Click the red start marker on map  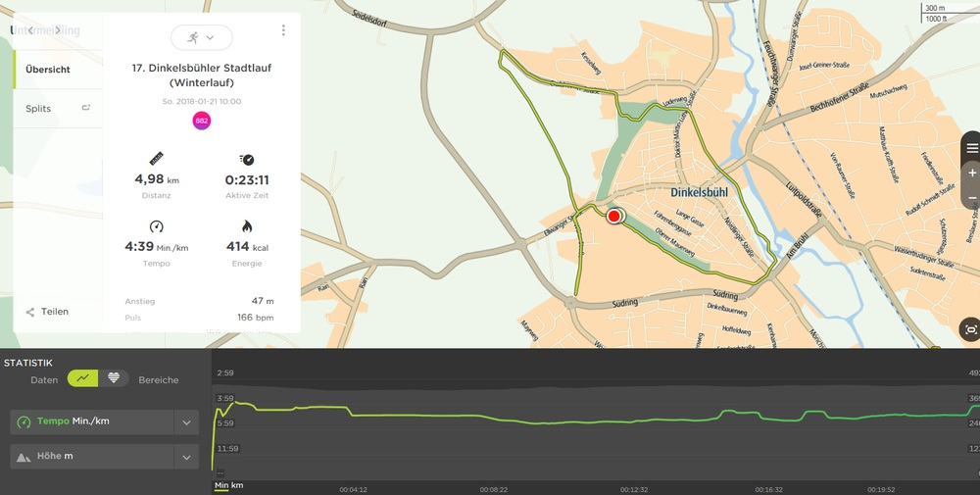[x=614, y=216]
